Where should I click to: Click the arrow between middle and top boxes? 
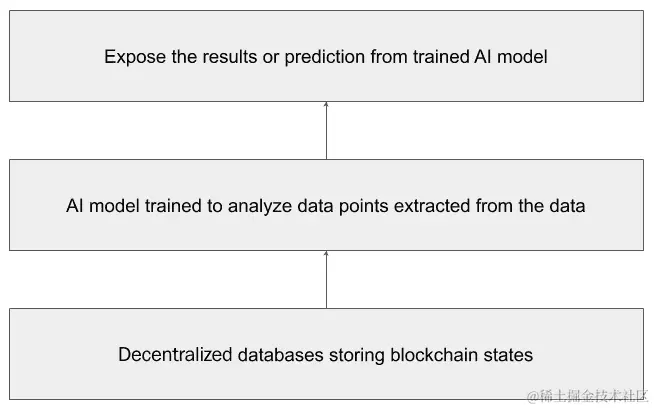pyautogui.click(x=326, y=130)
